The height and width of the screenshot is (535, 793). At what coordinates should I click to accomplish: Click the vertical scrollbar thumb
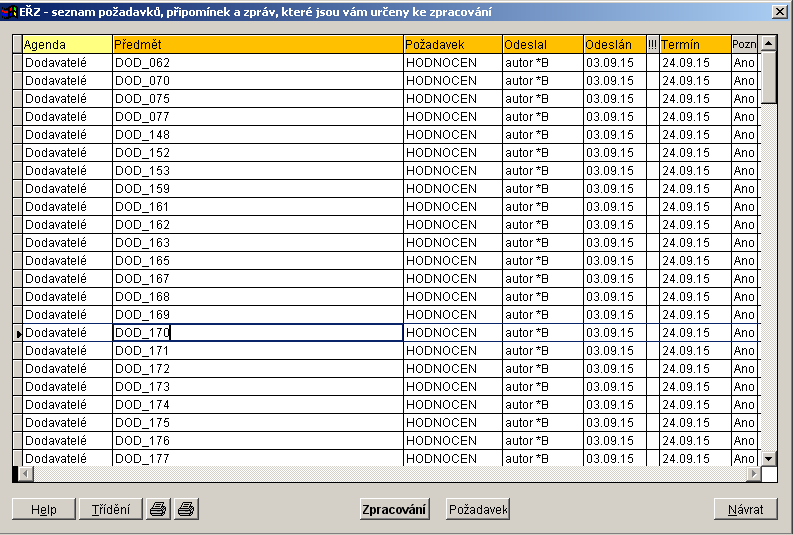[769, 78]
